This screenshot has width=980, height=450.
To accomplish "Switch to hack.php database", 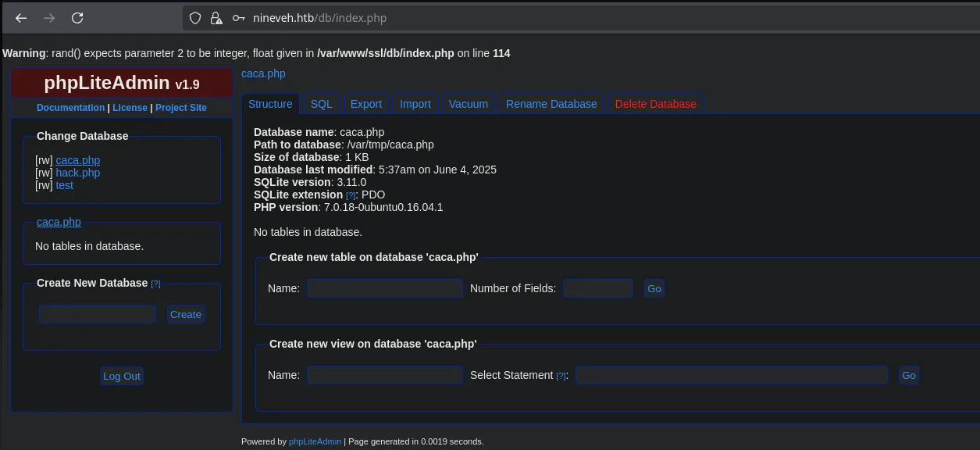I will click(78, 173).
